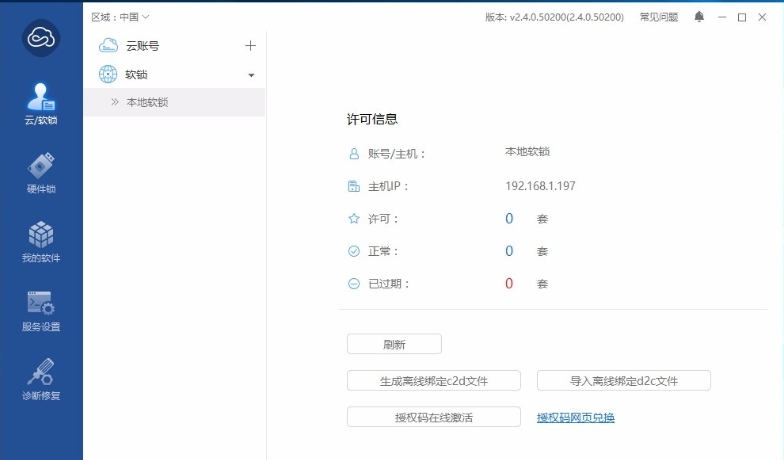Click 授权码在线激活 button
Image resolution: width=784 pixels, height=460 pixels.
point(434,417)
